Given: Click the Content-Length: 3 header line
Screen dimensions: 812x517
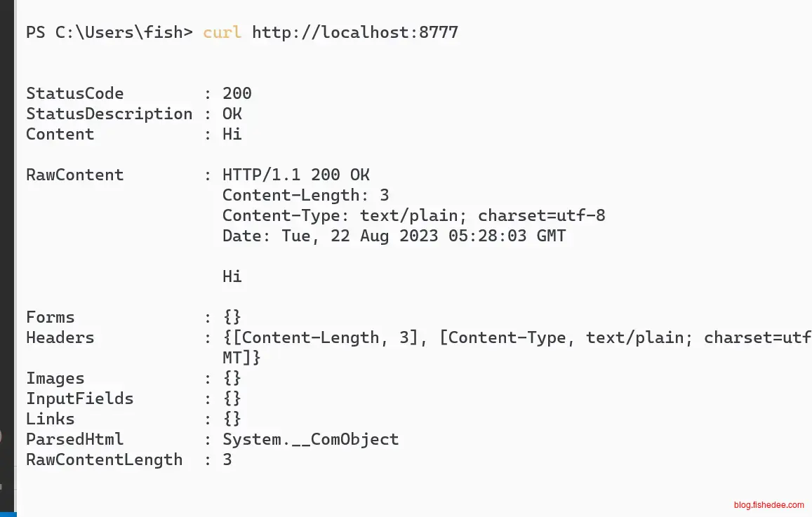Looking at the screenshot, I should (x=305, y=195).
